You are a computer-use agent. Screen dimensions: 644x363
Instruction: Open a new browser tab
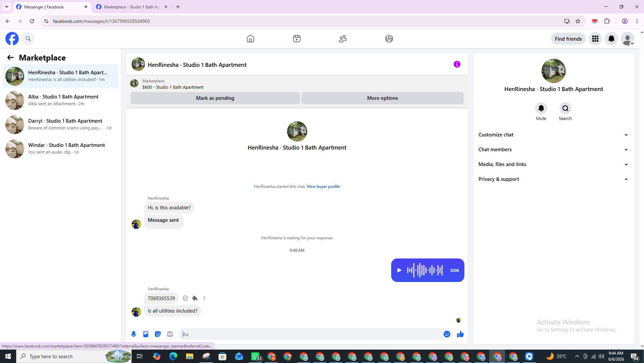[x=178, y=7]
